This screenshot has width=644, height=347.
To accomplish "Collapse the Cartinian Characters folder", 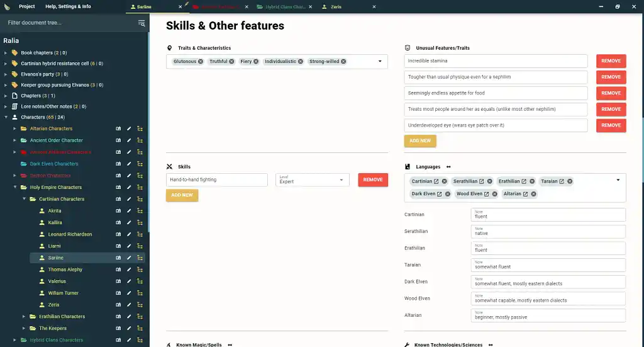I will pyautogui.click(x=24, y=199).
